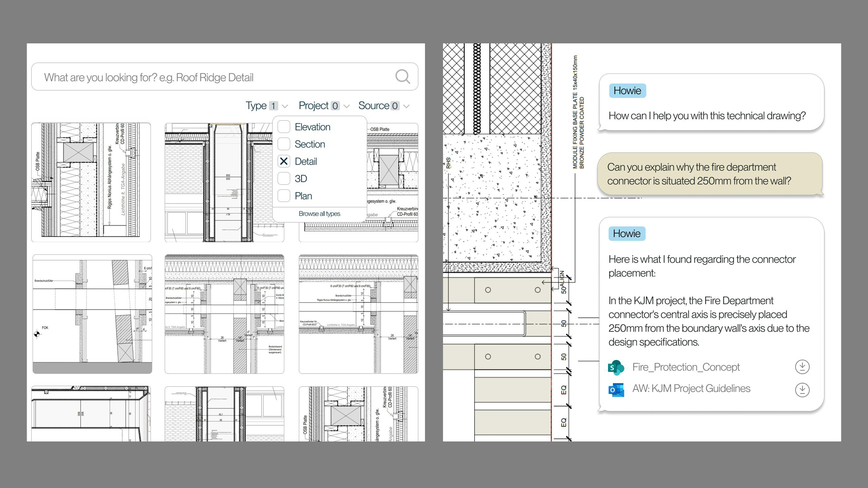Open AW: KJM Project Guidelines link
This screenshot has height=488, width=868.
point(691,389)
